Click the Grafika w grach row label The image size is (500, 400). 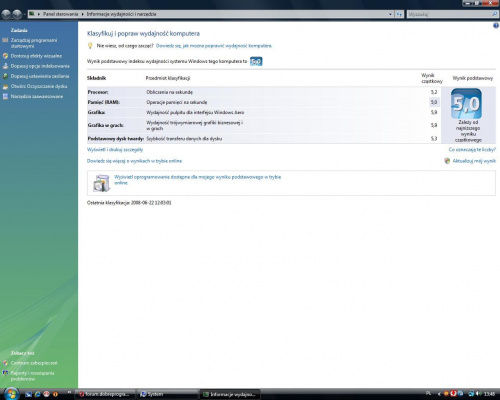pyautogui.click(x=106, y=125)
